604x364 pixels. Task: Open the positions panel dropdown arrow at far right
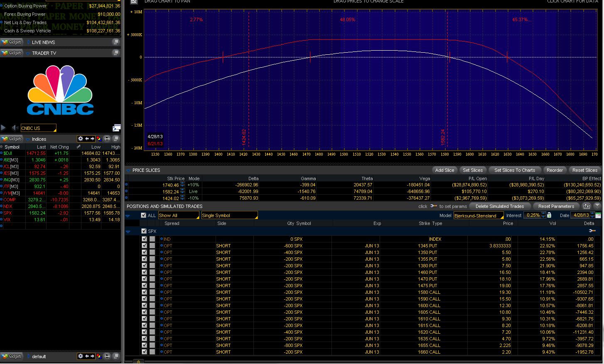click(597, 206)
